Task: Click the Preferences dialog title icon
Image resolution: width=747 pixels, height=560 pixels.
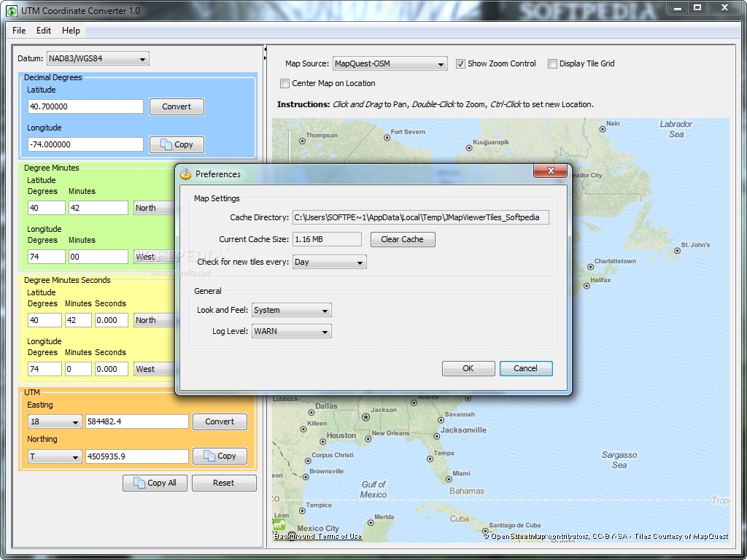Action: coord(186,174)
